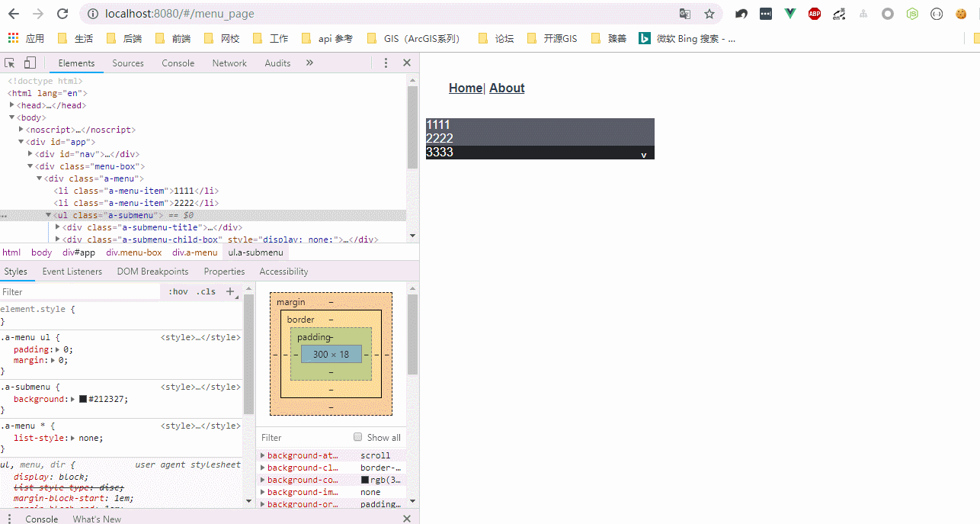Open the Console drawer three-dot menu

click(10, 519)
